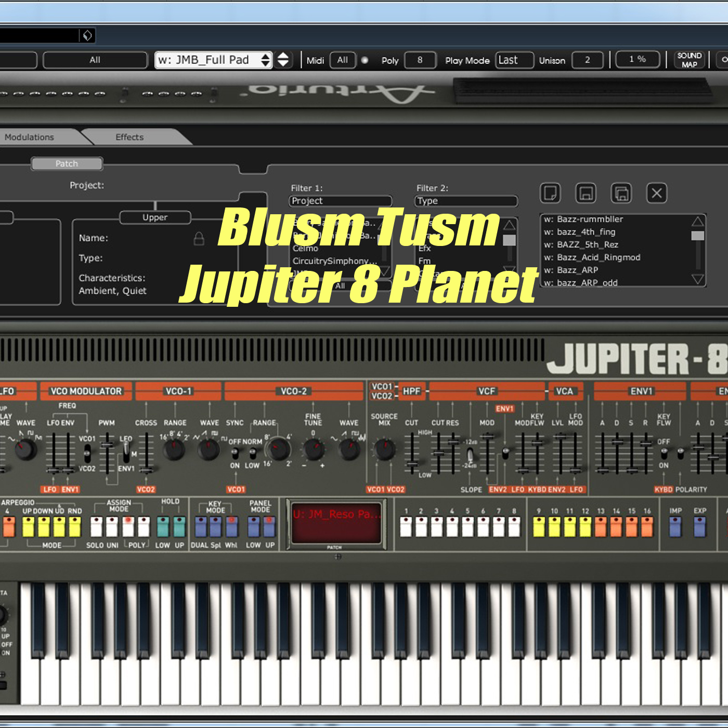Open the JMB_Full Pad preset dropdown

(214, 60)
